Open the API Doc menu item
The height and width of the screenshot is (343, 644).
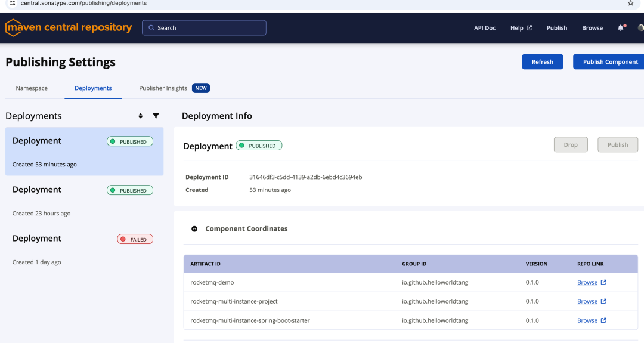point(484,28)
